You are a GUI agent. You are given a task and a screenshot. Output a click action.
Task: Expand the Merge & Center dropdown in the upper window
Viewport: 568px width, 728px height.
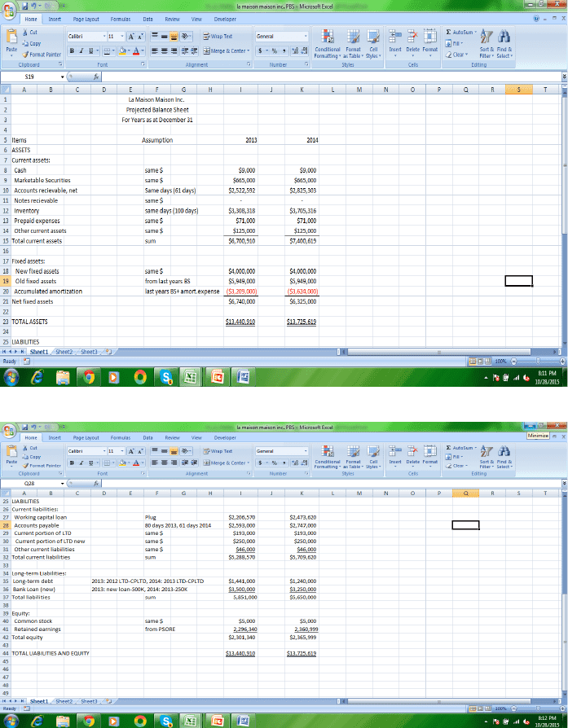[x=249, y=50]
